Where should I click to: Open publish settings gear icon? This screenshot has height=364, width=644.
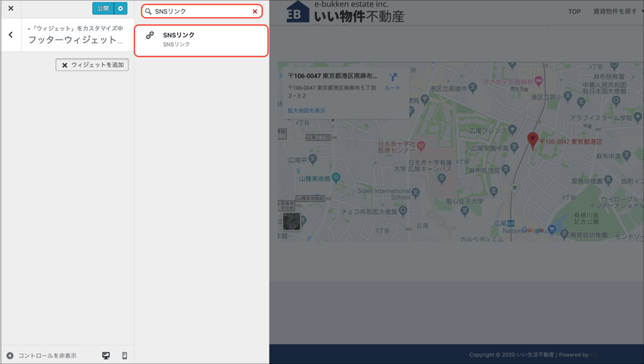point(121,8)
